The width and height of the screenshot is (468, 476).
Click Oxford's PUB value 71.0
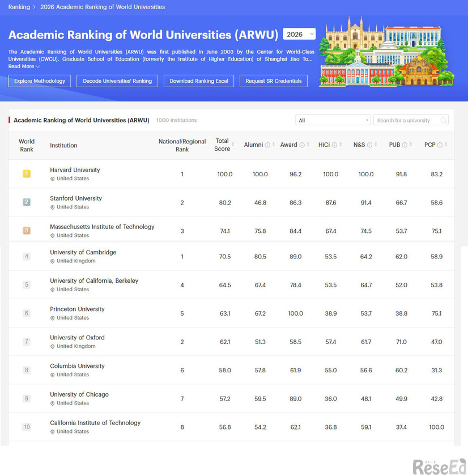click(401, 342)
